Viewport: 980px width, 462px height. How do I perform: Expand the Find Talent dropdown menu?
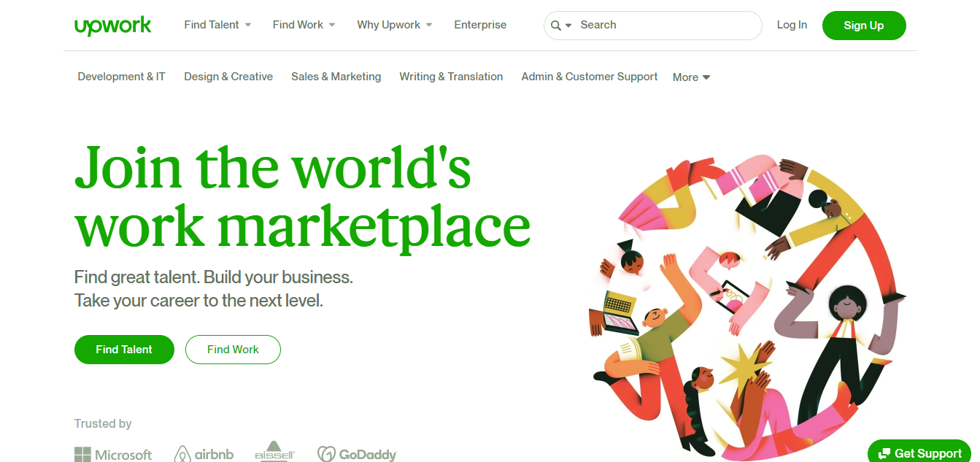pos(217,25)
